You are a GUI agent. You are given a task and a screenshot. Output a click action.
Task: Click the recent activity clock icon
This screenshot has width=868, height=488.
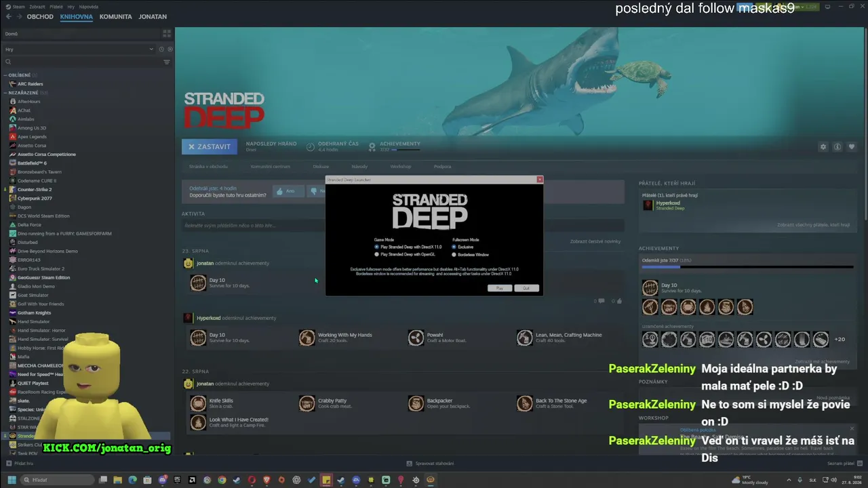pyautogui.click(x=161, y=49)
